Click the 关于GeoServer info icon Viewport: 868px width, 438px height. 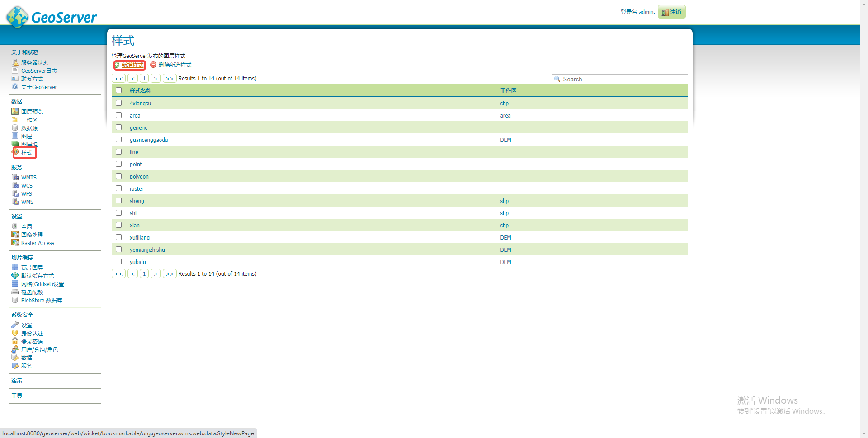15,87
